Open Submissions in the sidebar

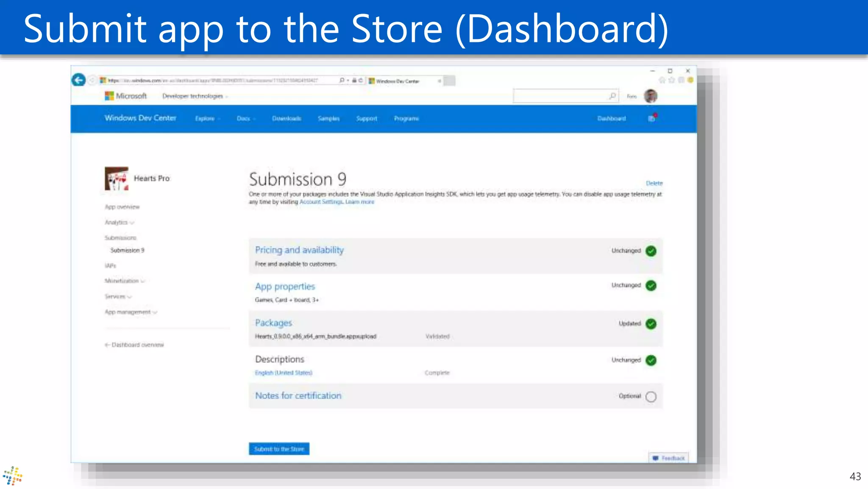(120, 238)
